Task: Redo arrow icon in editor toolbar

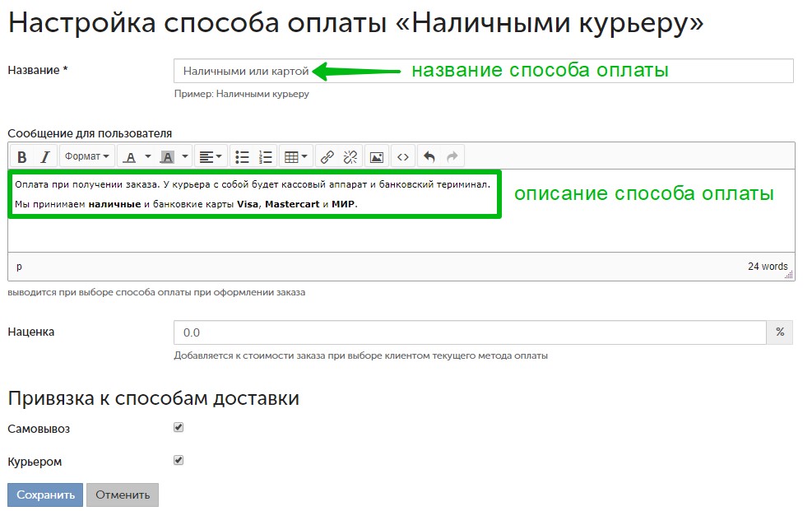Action: pos(452,156)
